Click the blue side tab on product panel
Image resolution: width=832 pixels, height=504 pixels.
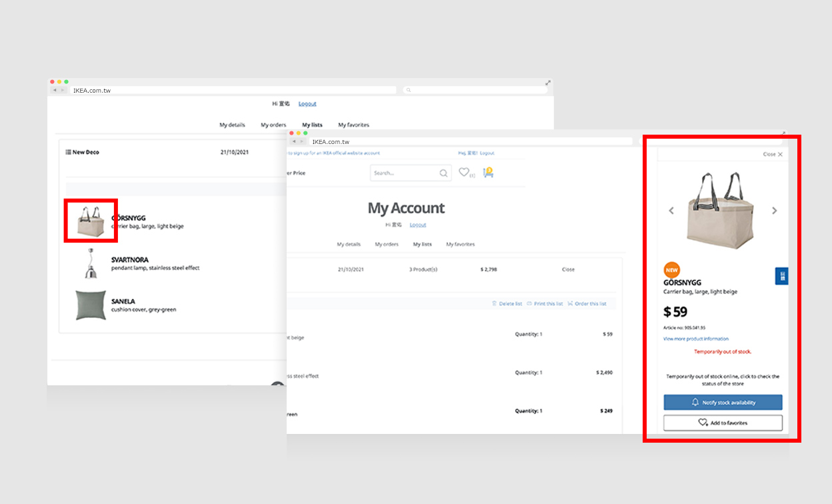(781, 276)
